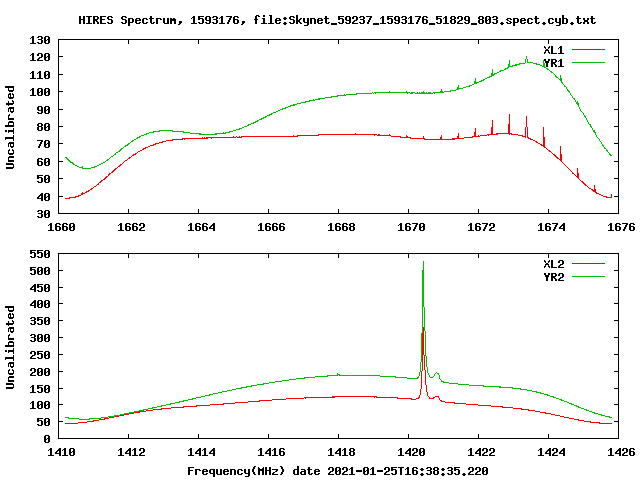Click the 60 y-axis tick label
This screenshot has height=480, width=640.
click(x=44, y=162)
